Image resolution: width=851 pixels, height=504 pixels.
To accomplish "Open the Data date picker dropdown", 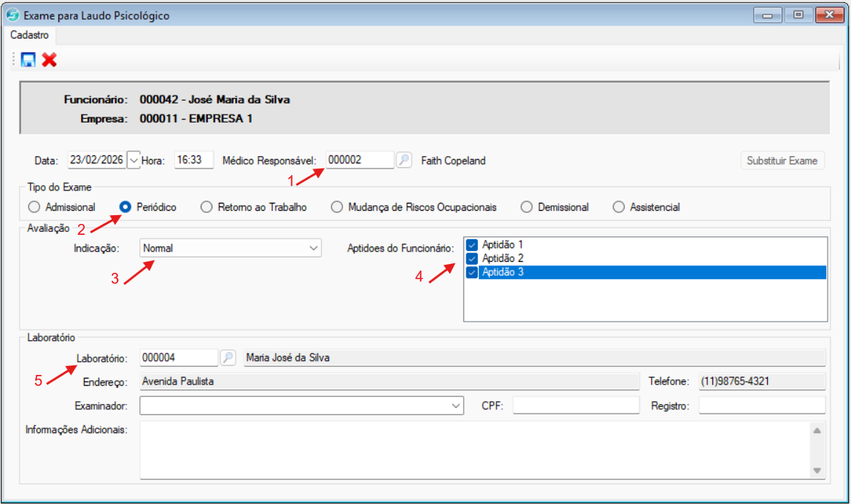I will click(x=134, y=160).
